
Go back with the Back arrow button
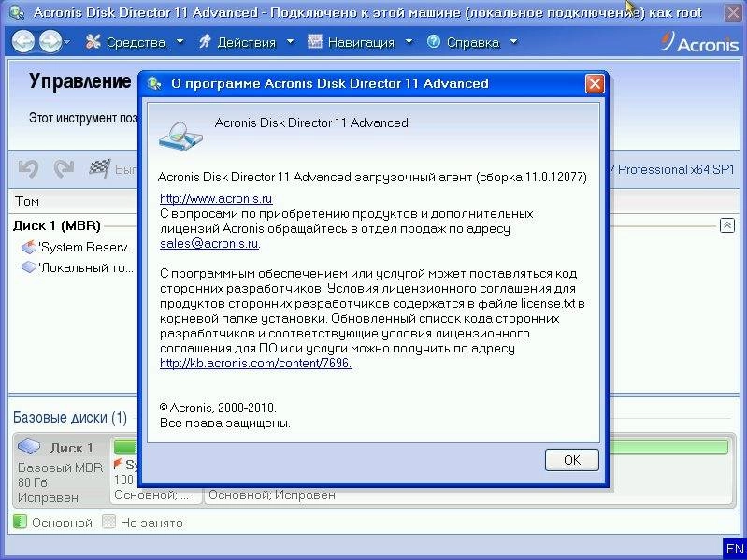tap(22, 42)
